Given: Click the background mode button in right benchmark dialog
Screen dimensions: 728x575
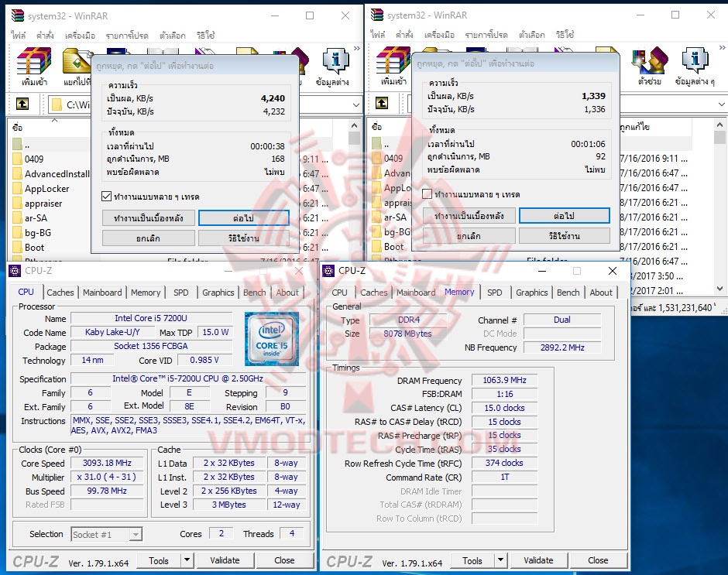Looking at the screenshot, I should click(x=469, y=215).
